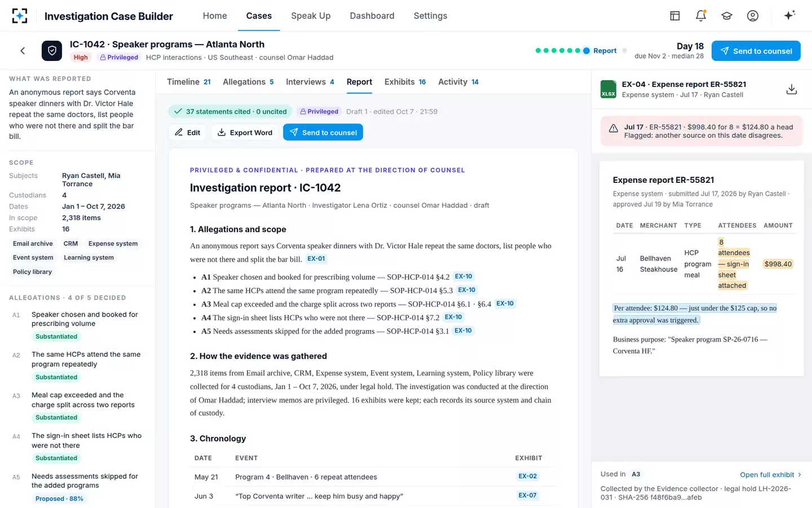Click Export Word button
This screenshot has width=812, height=508.
click(245, 132)
